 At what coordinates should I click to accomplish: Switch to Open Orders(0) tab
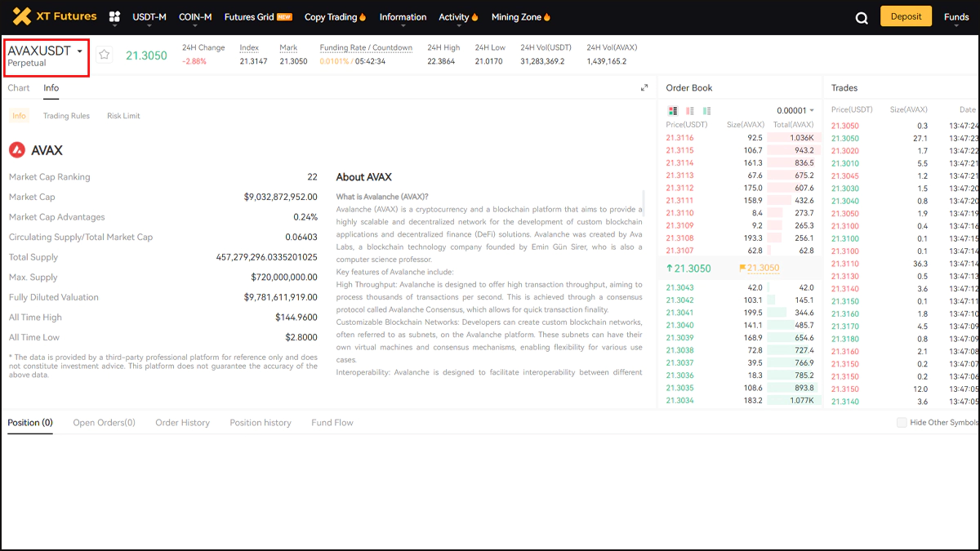105,423
